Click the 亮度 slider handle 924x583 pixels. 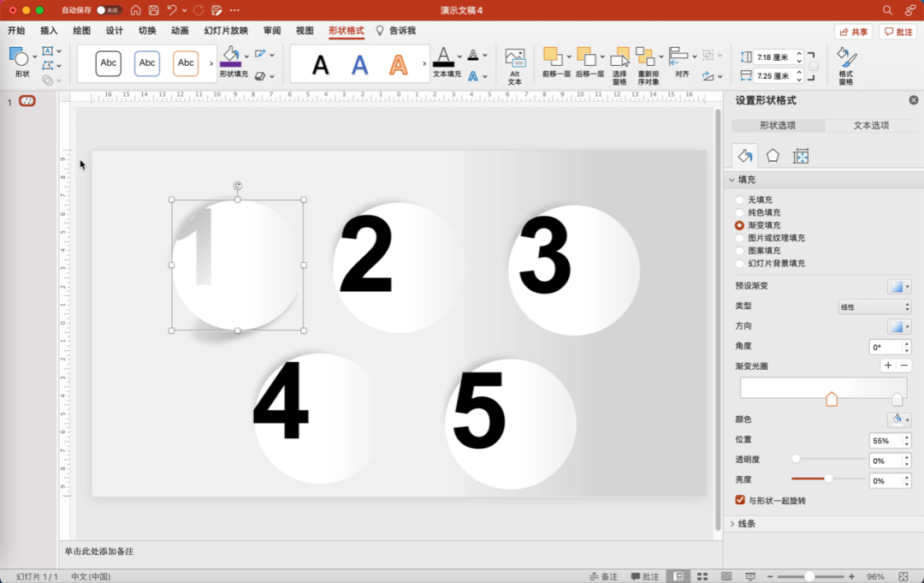click(x=828, y=479)
